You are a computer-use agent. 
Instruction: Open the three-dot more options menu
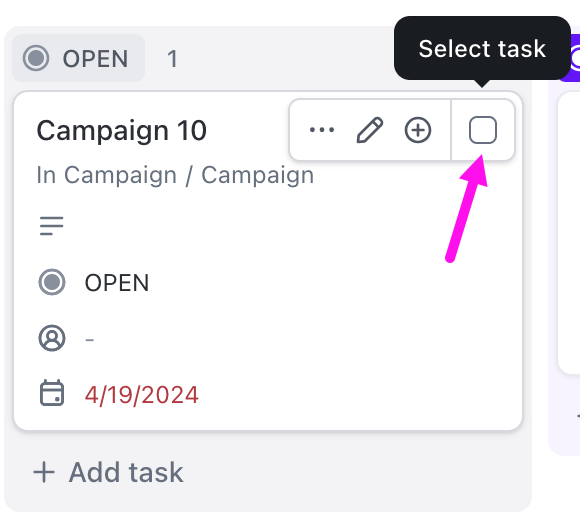point(322,130)
